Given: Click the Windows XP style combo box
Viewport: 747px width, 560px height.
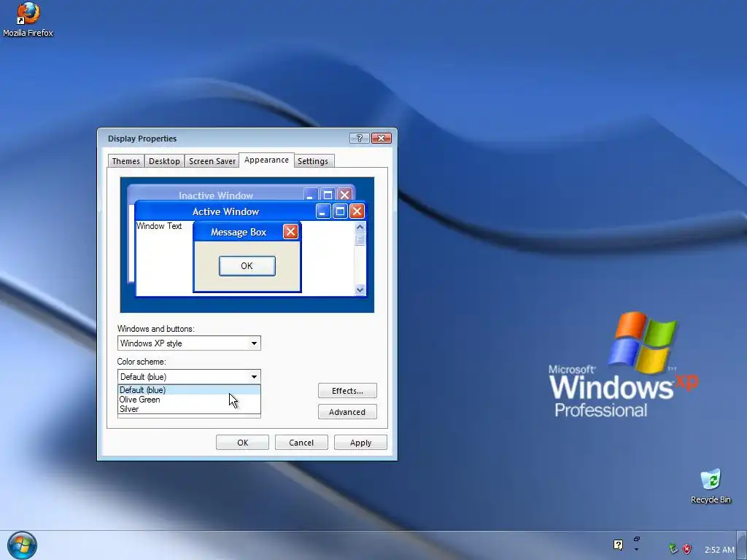Looking at the screenshot, I should [189, 343].
